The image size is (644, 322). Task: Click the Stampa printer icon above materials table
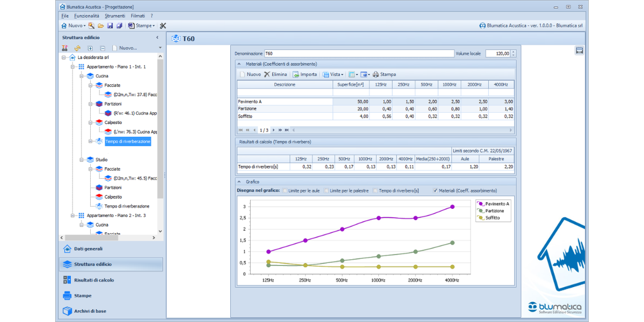click(376, 75)
